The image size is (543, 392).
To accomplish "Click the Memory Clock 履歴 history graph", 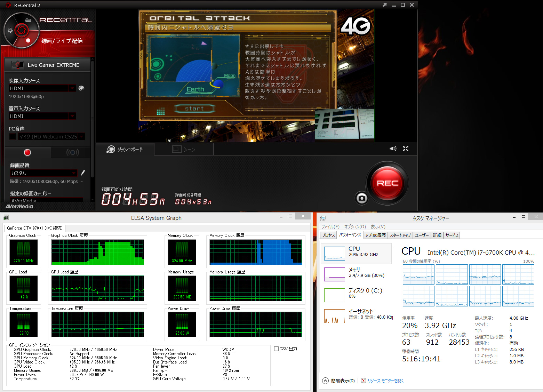I will (256, 252).
